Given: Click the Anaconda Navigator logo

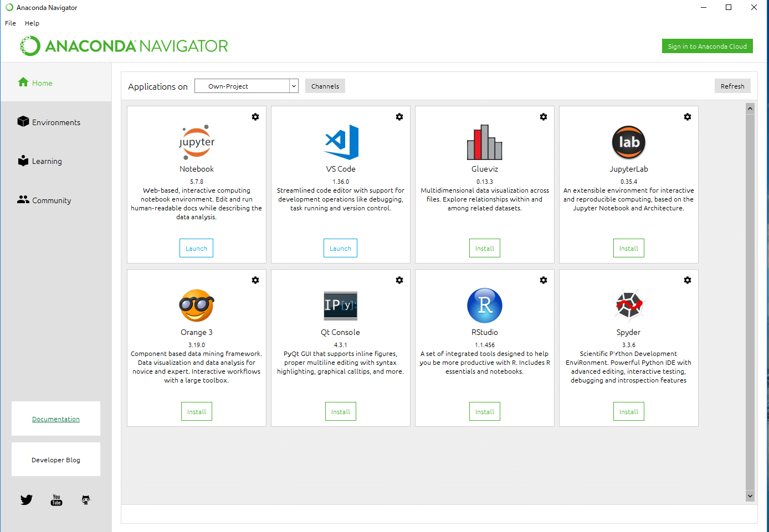Looking at the screenshot, I should click(124, 46).
